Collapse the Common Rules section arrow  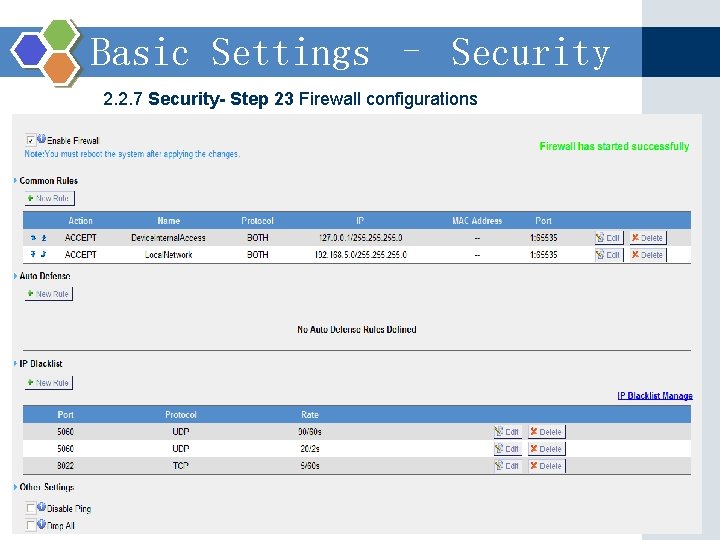(x=15, y=180)
